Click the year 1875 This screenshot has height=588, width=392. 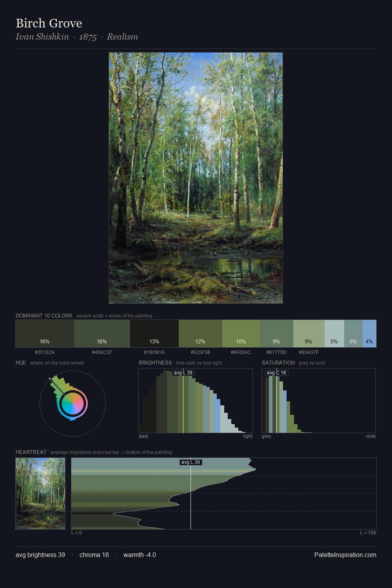pos(88,37)
